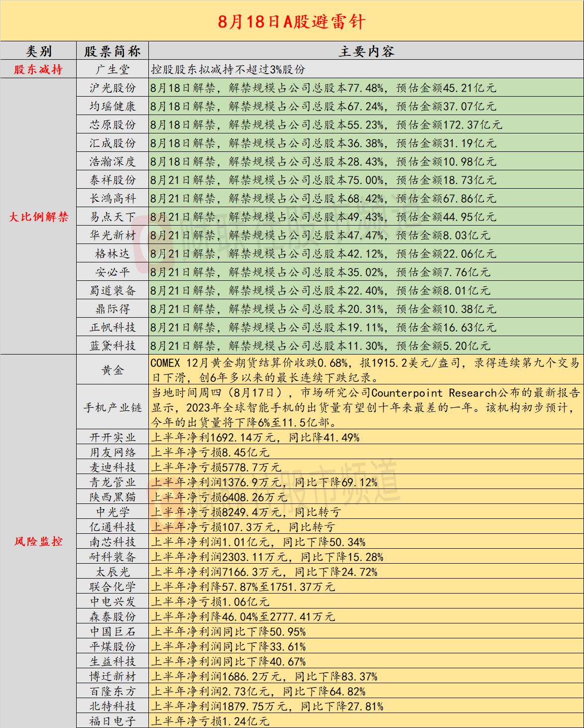This screenshot has height=728, width=584.
Task: Select stock name 中电兴发
Action: (x=113, y=602)
